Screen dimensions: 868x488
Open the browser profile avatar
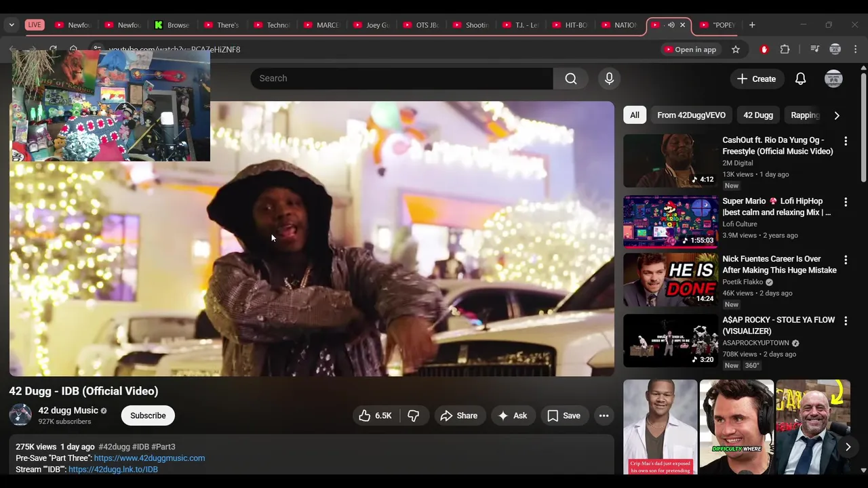coord(835,49)
